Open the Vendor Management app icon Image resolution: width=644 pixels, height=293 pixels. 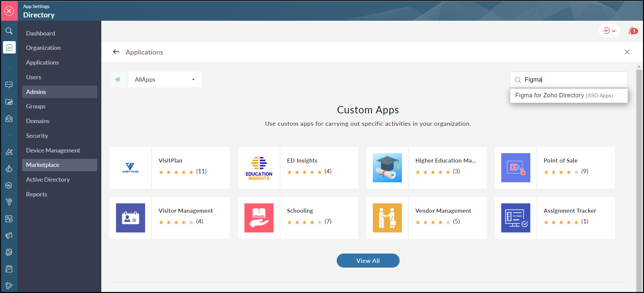pyautogui.click(x=387, y=218)
